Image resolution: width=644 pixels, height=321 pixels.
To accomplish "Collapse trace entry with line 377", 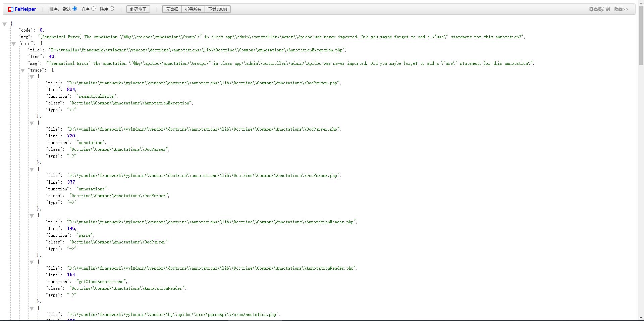I will pyautogui.click(x=32, y=170).
